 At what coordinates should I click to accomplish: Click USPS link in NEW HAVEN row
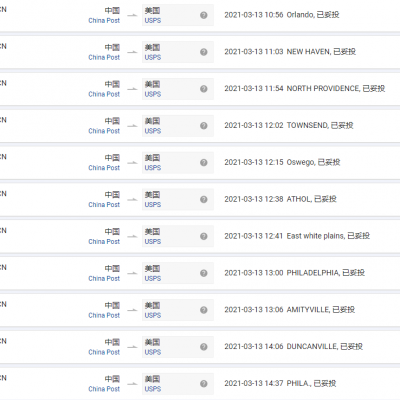[153, 58]
